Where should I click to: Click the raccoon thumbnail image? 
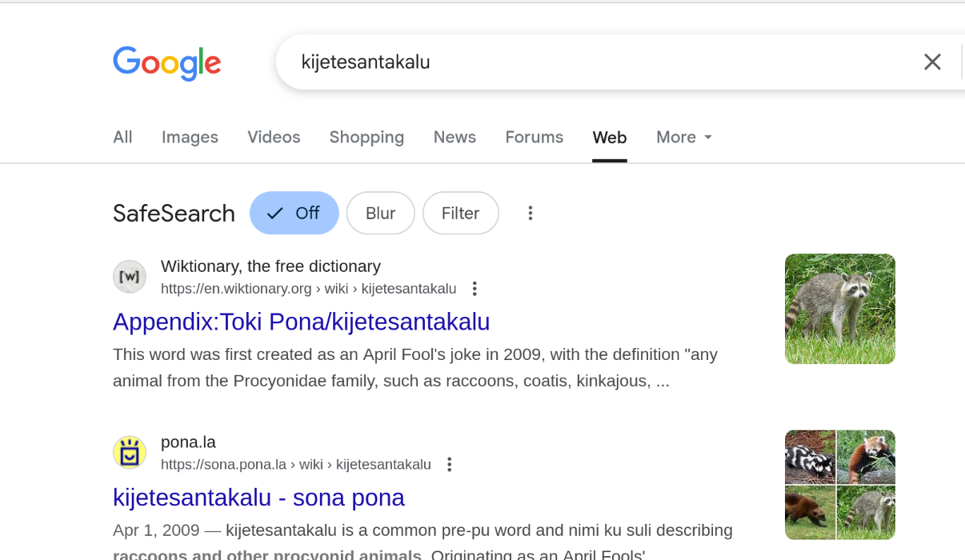[840, 309]
